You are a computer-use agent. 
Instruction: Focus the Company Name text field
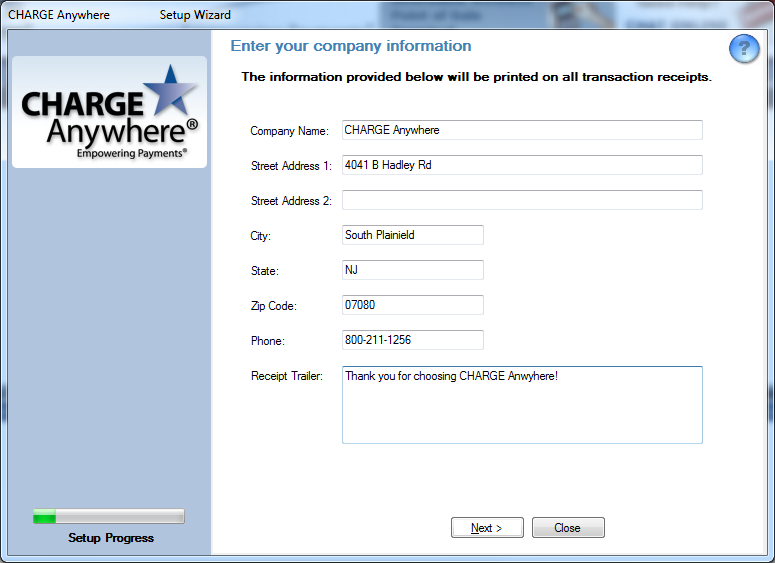[521, 130]
